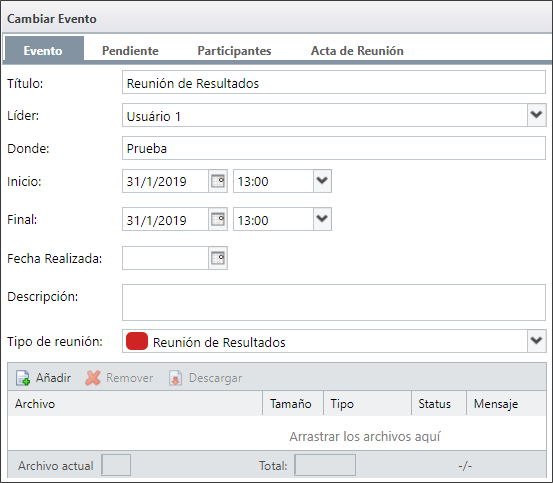The image size is (553, 483).
Task: Open the Inicio date calendar picker
Action: click(x=218, y=181)
